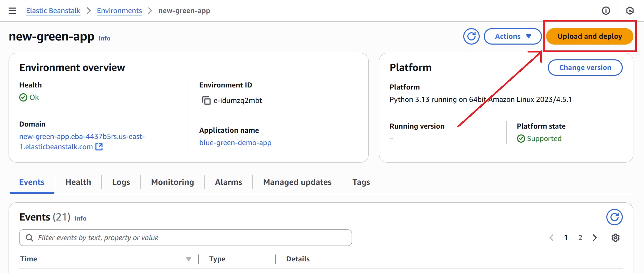Focus the Filter events search field

click(x=192, y=238)
